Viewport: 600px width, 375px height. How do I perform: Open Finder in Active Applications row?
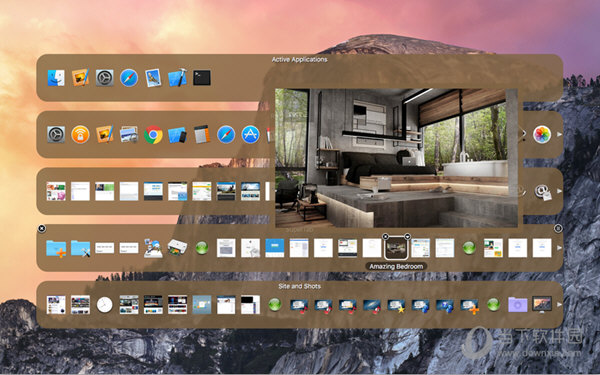point(56,78)
